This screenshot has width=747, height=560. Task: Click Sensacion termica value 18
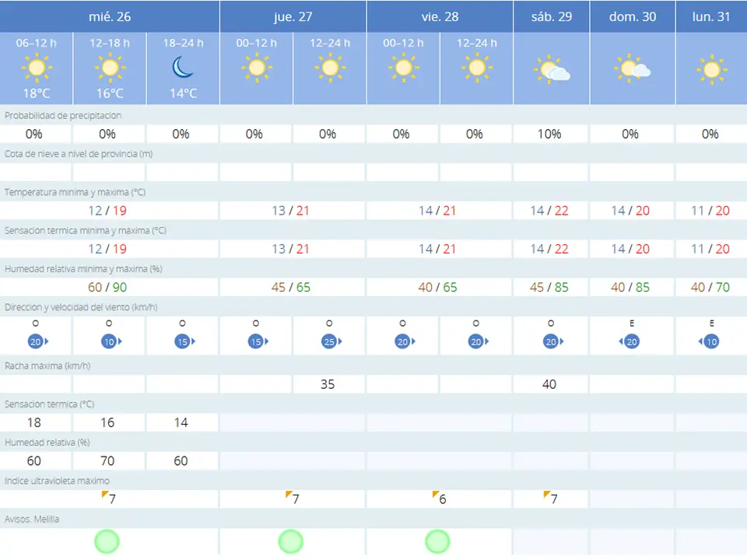tap(33, 422)
